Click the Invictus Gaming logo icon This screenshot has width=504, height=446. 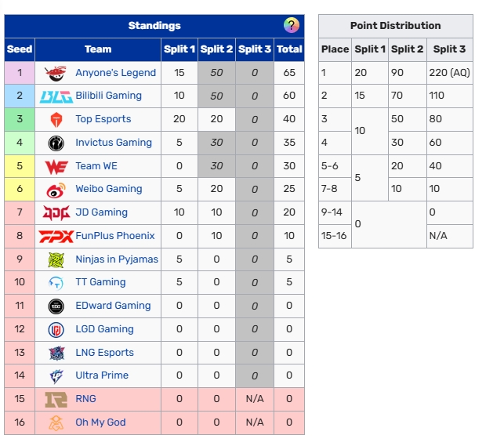pos(56,143)
